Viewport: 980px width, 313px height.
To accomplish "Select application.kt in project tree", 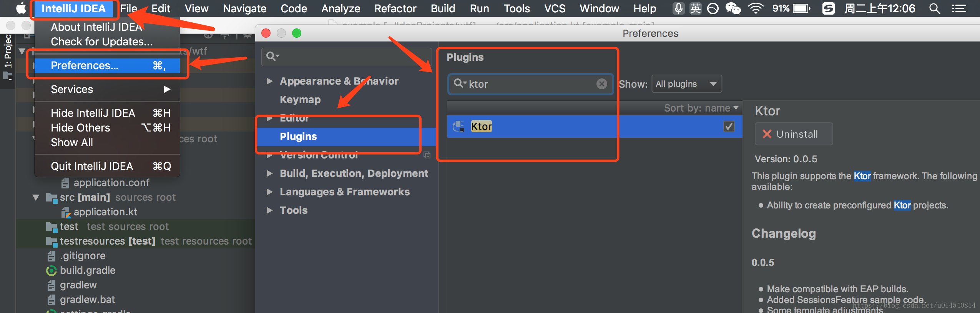I will point(105,212).
